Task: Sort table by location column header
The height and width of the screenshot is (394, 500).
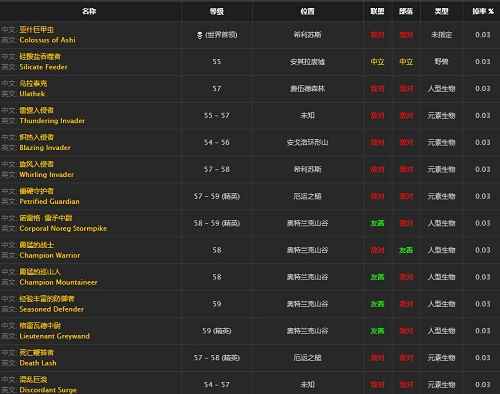Action: click(x=307, y=11)
